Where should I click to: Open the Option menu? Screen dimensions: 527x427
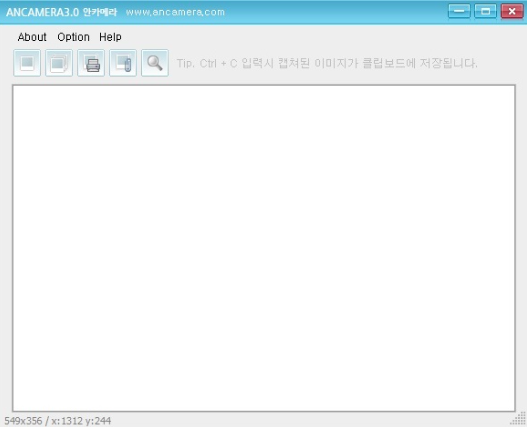[x=73, y=37]
